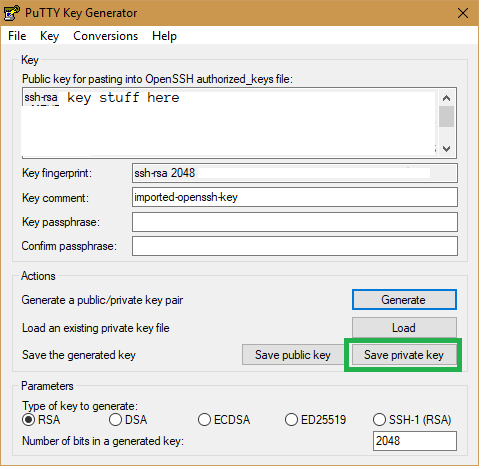Open the File menu
This screenshot has height=469, width=482.
pyautogui.click(x=17, y=36)
